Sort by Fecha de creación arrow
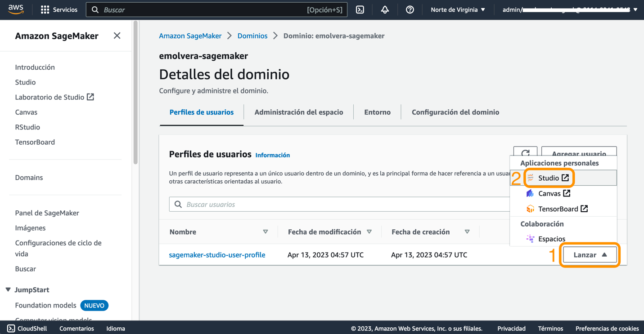 [x=467, y=232]
